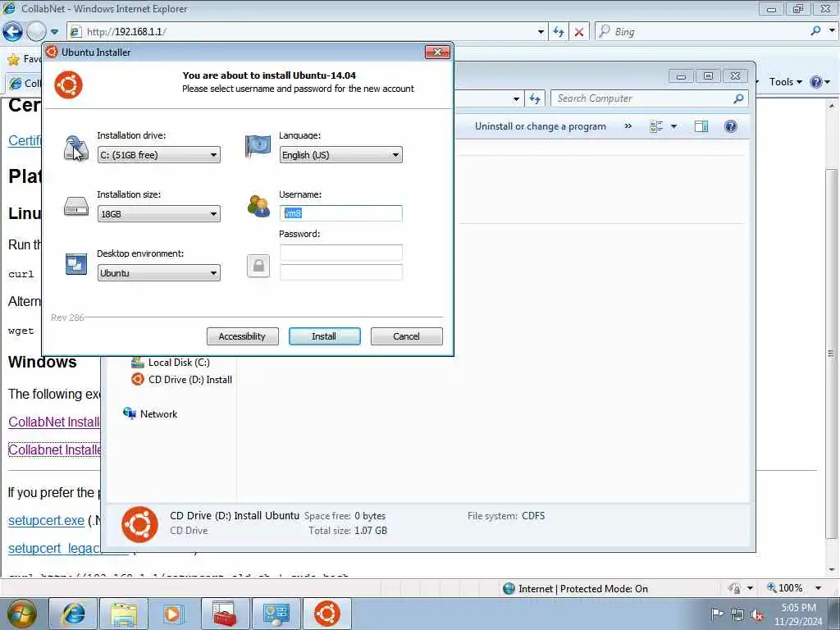Viewport: 840px width, 630px height.
Task: Open the recent pages dropdown arrow
Action: click(54, 32)
